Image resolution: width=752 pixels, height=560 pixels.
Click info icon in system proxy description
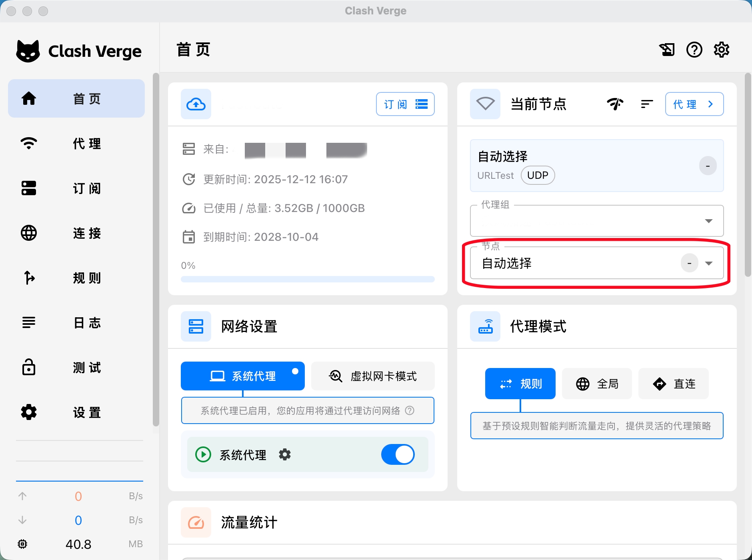[410, 411]
